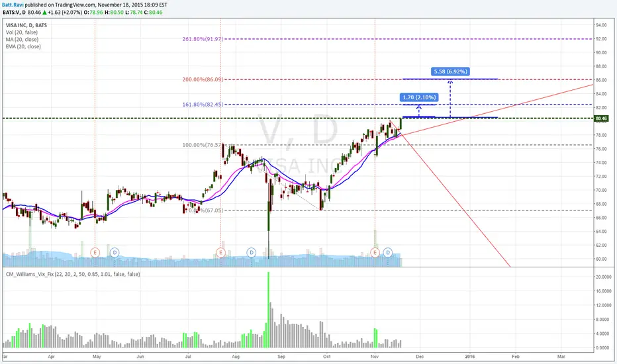Click the C:80.46 close value in header

coord(153,12)
